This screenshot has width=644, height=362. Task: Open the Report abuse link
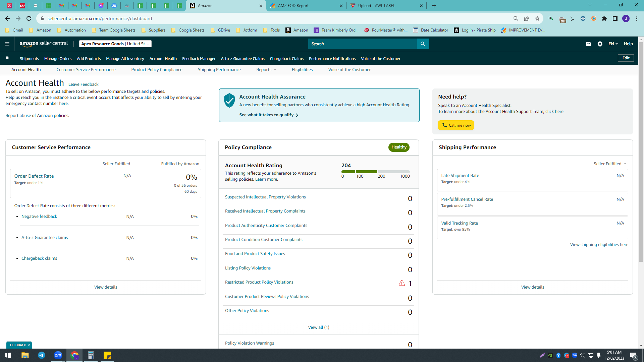click(x=18, y=116)
